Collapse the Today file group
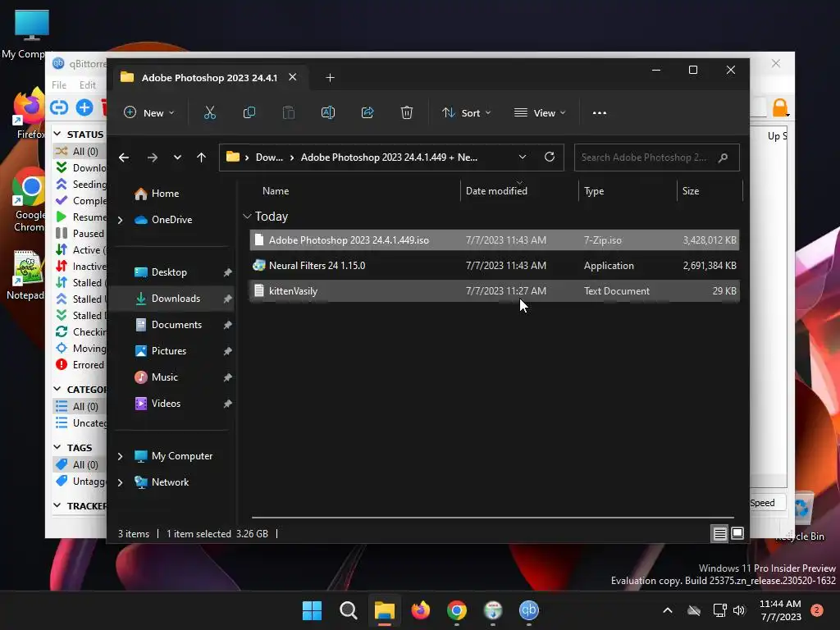Image resolution: width=840 pixels, height=630 pixels. [247, 217]
